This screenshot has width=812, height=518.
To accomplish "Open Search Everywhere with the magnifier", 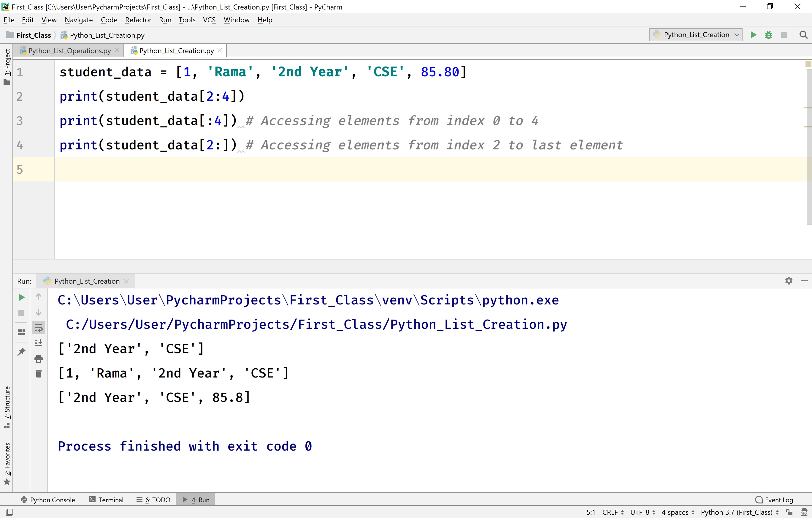I will [x=804, y=35].
